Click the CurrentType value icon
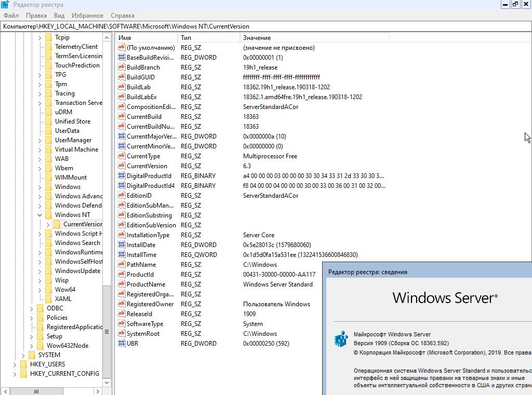 pos(122,156)
